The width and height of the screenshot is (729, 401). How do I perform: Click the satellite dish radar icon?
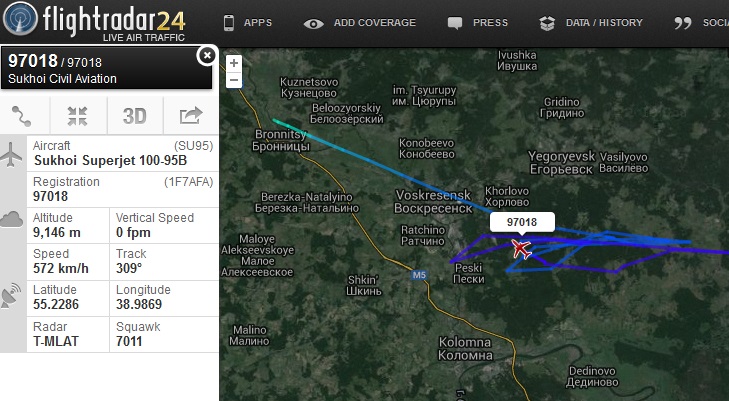coord(11,296)
